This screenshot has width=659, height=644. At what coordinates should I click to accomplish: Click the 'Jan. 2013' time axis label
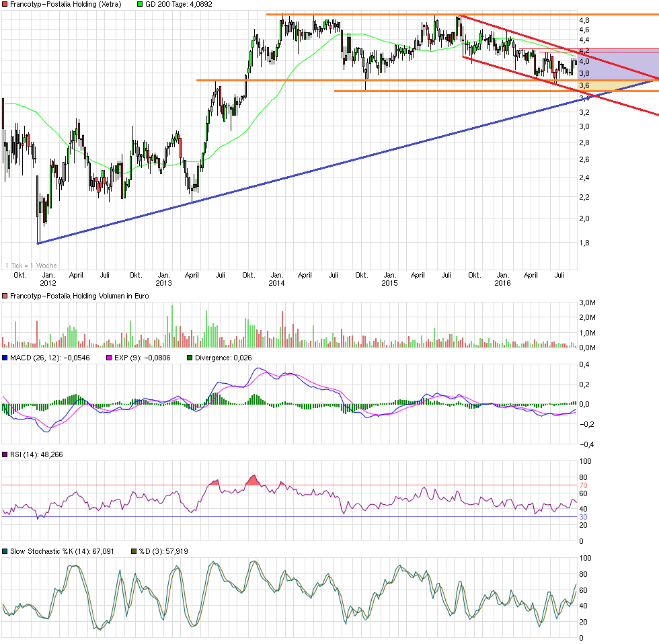163,279
